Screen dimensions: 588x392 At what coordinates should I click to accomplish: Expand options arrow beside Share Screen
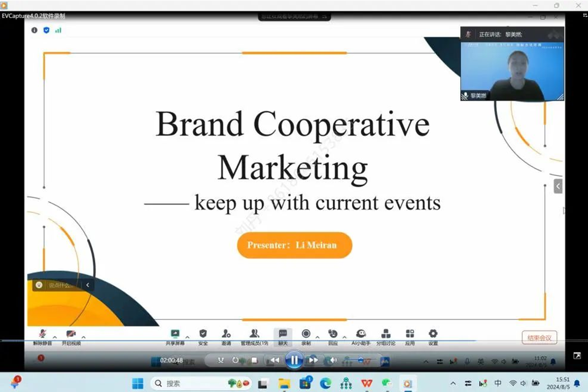[187, 337]
